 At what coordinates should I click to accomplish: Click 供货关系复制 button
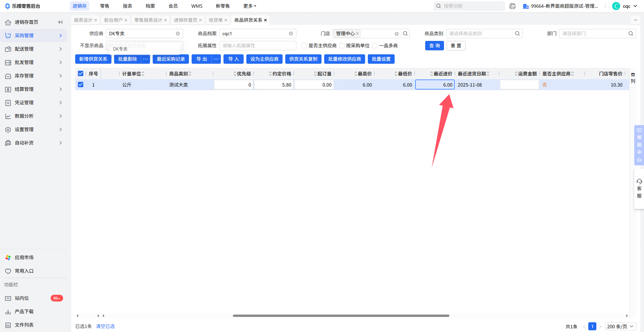(x=303, y=59)
